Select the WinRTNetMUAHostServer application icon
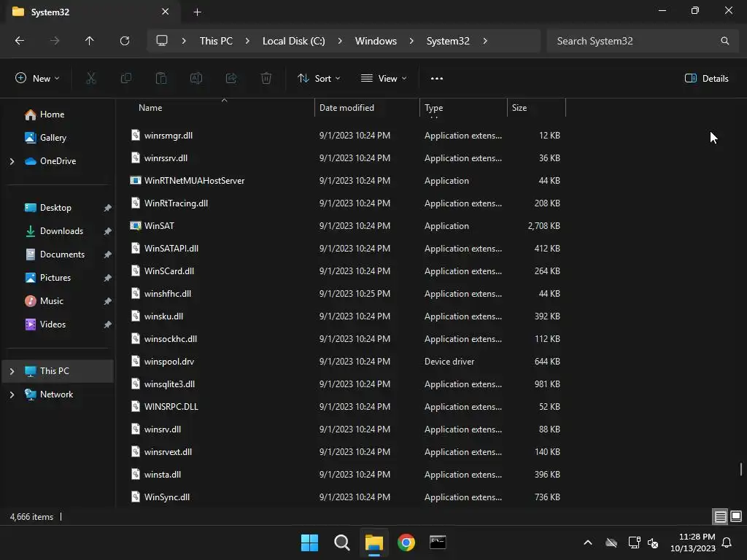747x560 pixels. [135, 181]
